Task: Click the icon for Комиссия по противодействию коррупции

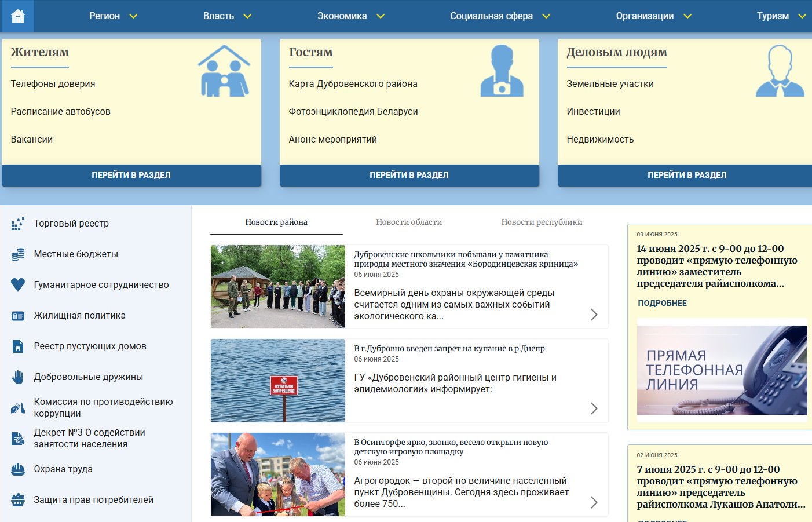Action: click(18, 408)
